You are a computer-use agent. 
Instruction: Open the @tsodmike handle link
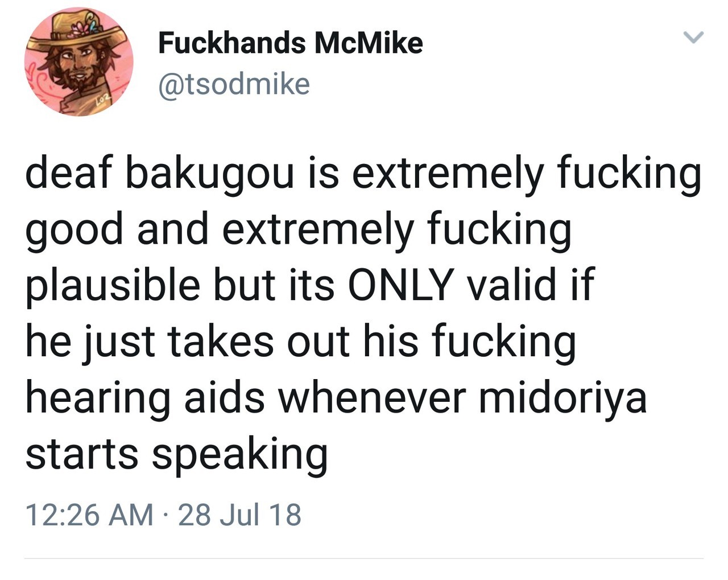[234, 84]
